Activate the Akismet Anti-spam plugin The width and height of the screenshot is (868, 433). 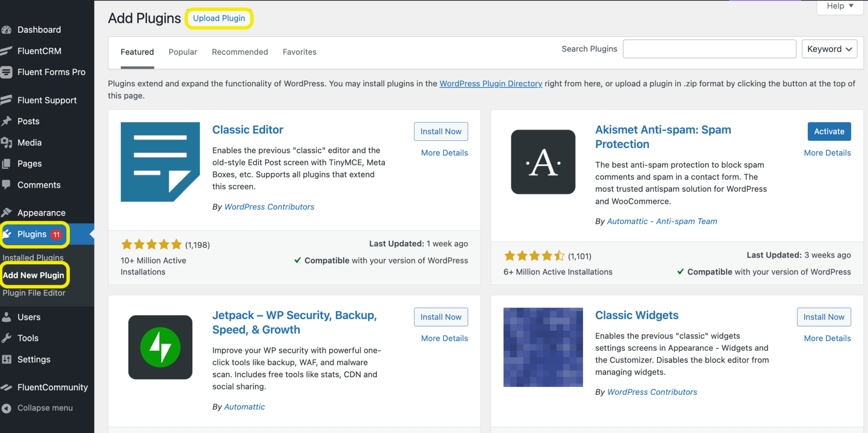(829, 131)
